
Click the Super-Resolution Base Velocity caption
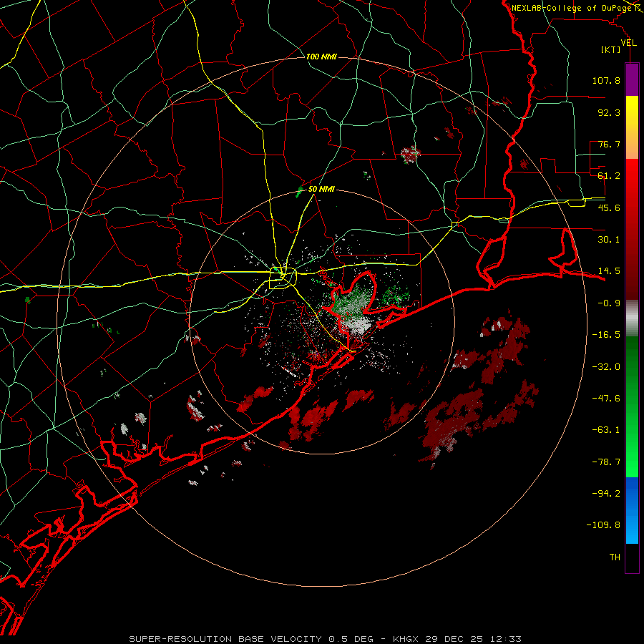pyautogui.click(x=325, y=639)
